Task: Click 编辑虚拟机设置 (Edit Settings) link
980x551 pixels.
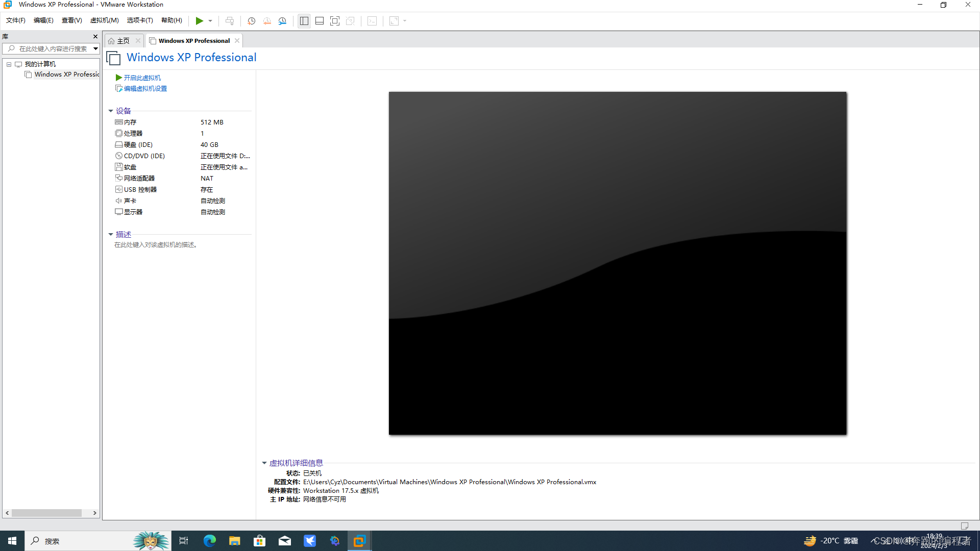Action: click(x=146, y=88)
